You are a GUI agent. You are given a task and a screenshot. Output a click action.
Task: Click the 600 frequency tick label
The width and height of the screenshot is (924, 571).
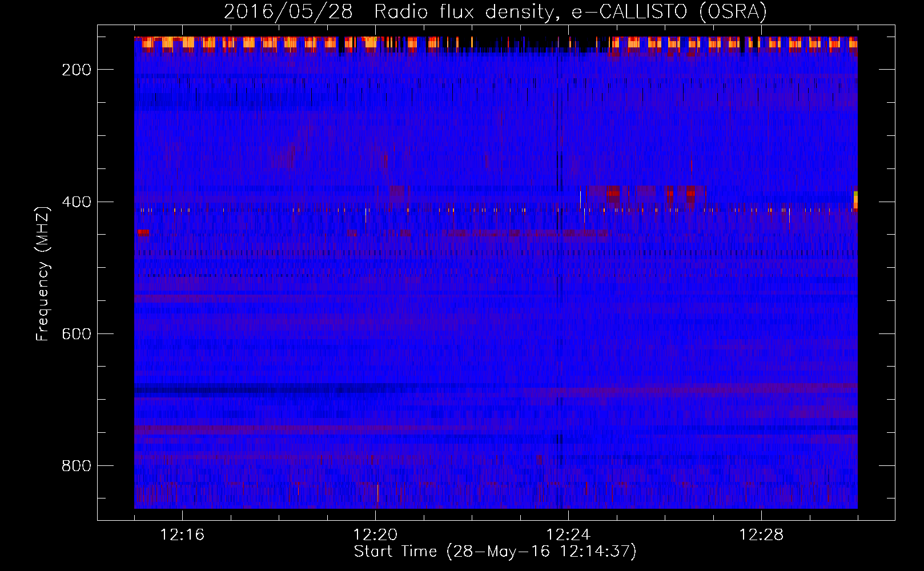[x=77, y=333]
